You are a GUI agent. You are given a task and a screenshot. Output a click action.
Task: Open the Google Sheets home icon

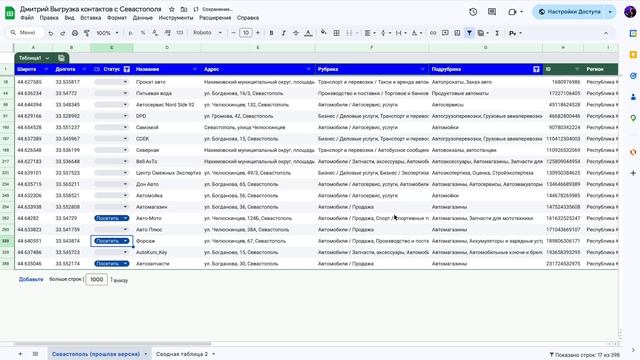10,13
